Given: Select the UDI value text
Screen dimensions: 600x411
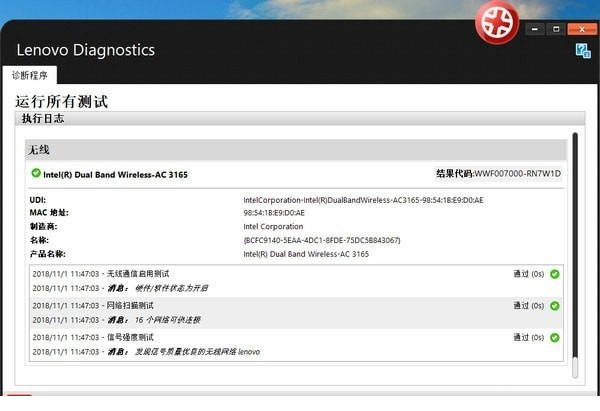Looking at the screenshot, I should point(363,200).
